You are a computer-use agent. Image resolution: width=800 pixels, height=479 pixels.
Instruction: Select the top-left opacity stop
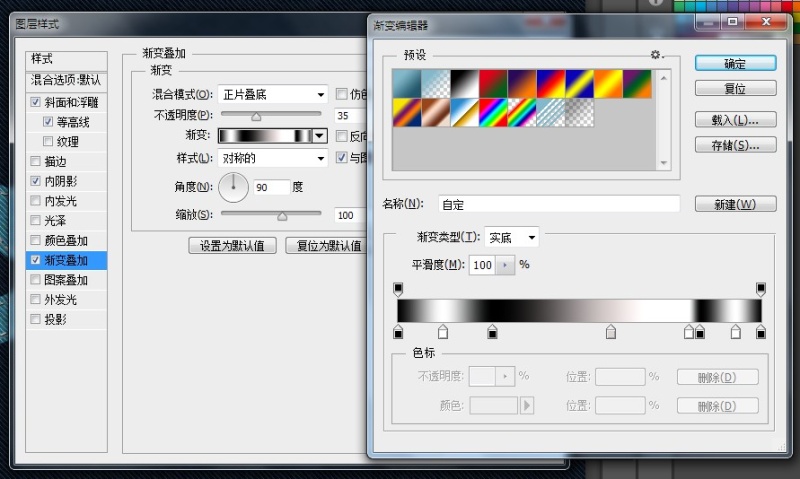398,289
